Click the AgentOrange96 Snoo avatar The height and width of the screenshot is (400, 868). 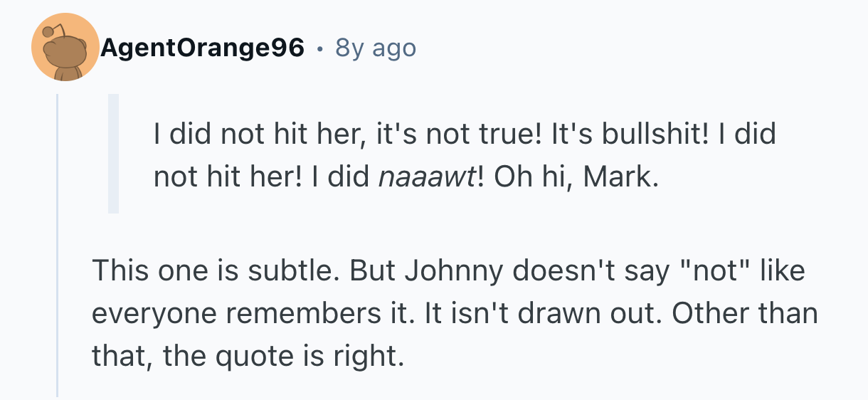[x=65, y=48]
